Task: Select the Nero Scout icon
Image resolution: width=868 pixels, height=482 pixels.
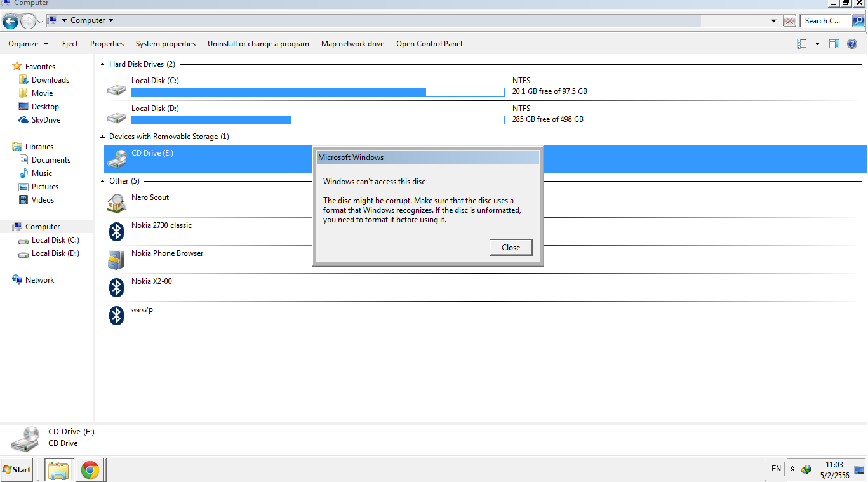Action: [x=117, y=203]
